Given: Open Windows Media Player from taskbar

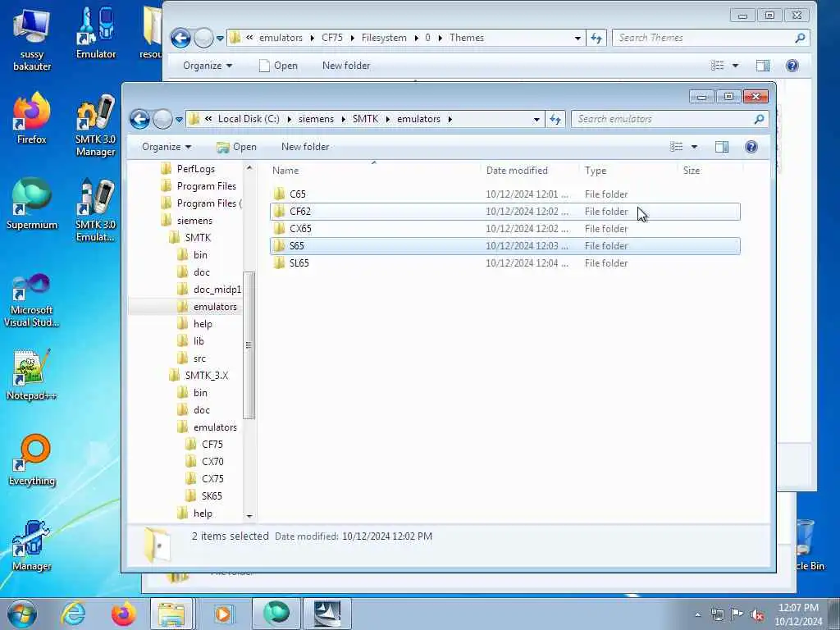Looking at the screenshot, I should (x=223, y=614).
